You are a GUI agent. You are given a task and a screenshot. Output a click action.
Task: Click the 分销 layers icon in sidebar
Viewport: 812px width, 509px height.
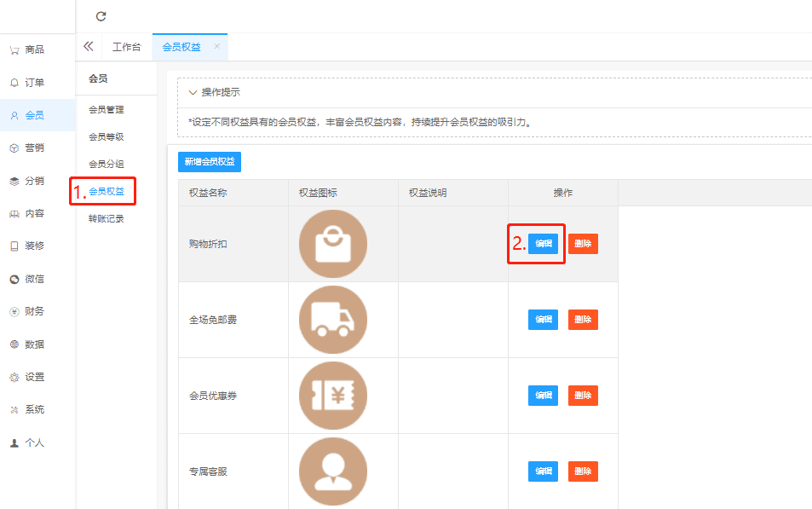point(14,181)
